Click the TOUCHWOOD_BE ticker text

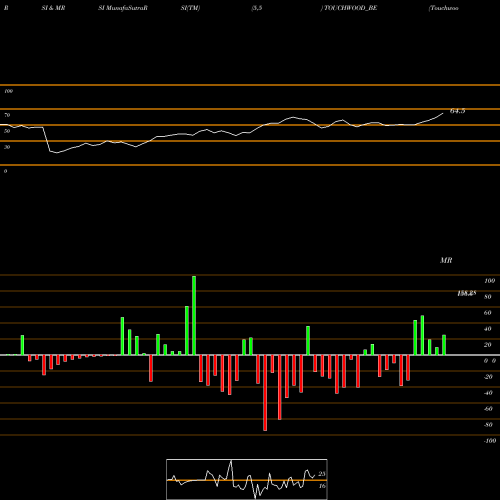350,8
